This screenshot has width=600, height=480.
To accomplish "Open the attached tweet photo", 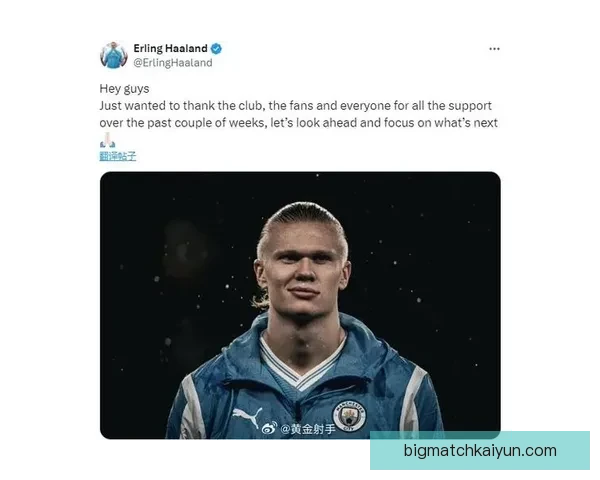I will click(300, 305).
